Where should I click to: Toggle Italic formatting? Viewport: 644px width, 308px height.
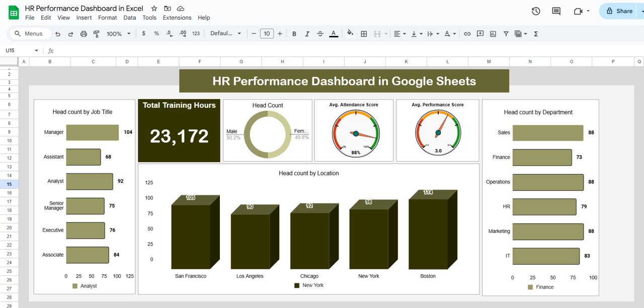307,34
